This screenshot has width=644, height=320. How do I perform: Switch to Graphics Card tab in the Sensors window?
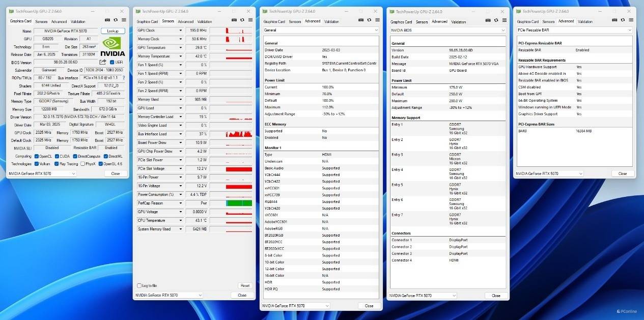pyautogui.click(x=147, y=21)
